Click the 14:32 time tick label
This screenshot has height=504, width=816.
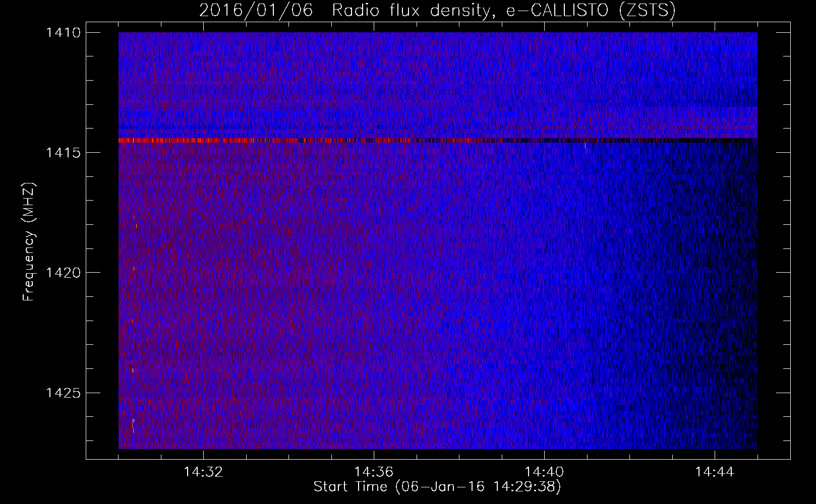pos(203,472)
